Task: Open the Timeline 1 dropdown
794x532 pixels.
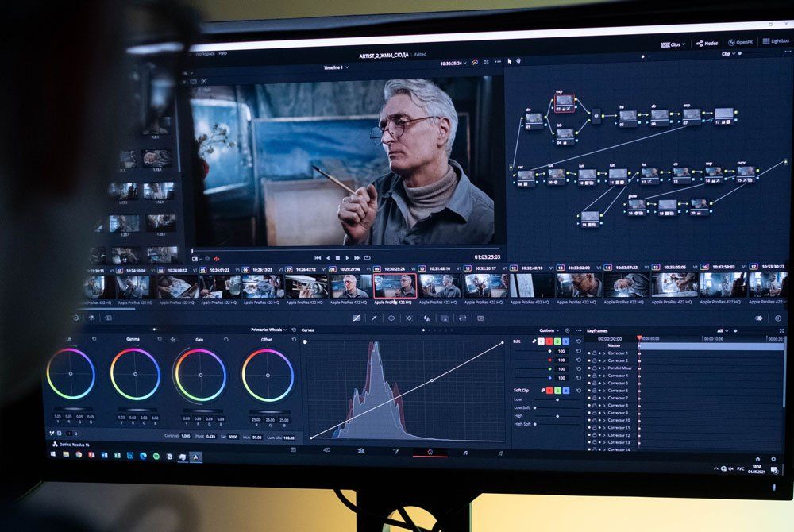Action: pos(336,67)
